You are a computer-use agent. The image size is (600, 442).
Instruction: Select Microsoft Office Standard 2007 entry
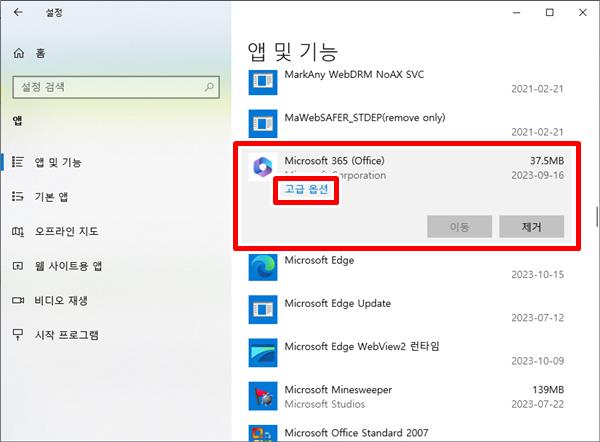click(x=356, y=433)
